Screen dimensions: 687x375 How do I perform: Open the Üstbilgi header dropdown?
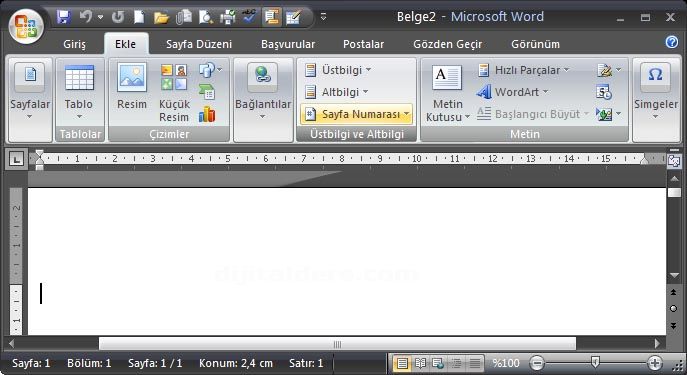338,70
